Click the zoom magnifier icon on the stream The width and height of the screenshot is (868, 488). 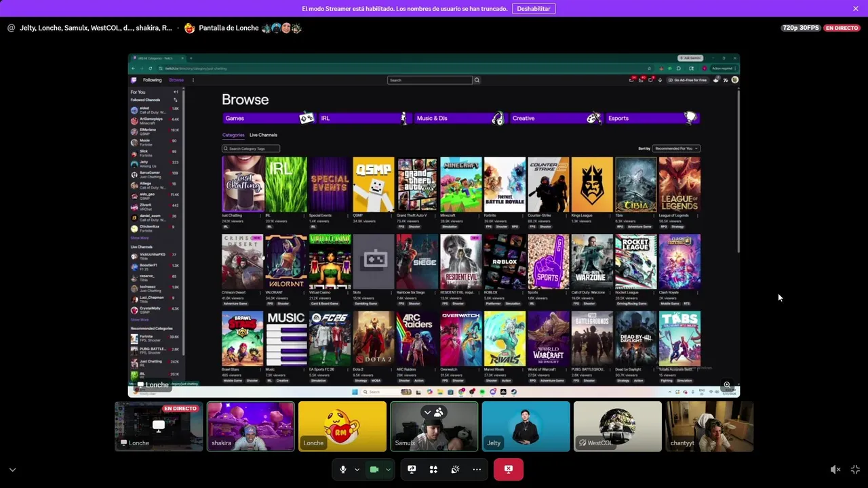pos(727,385)
